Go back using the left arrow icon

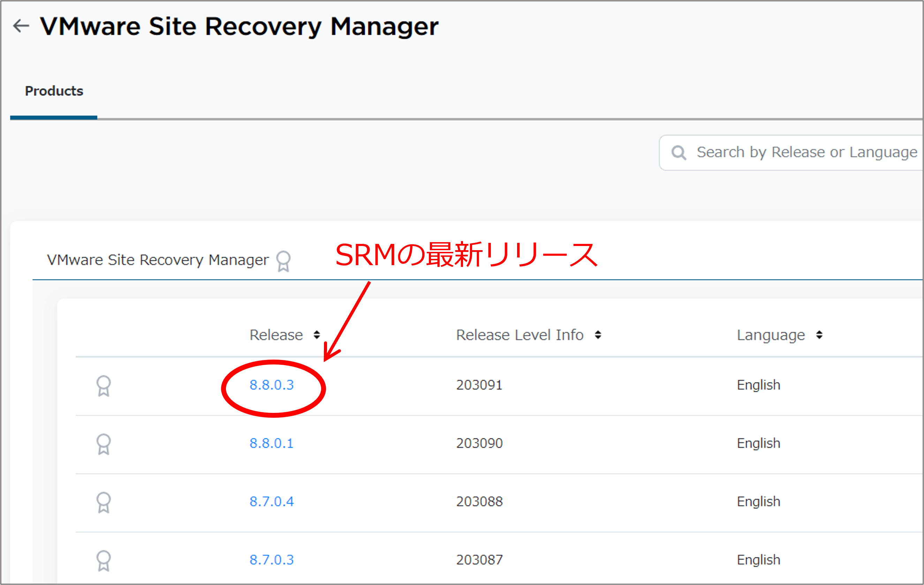pyautogui.click(x=21, y=26)
